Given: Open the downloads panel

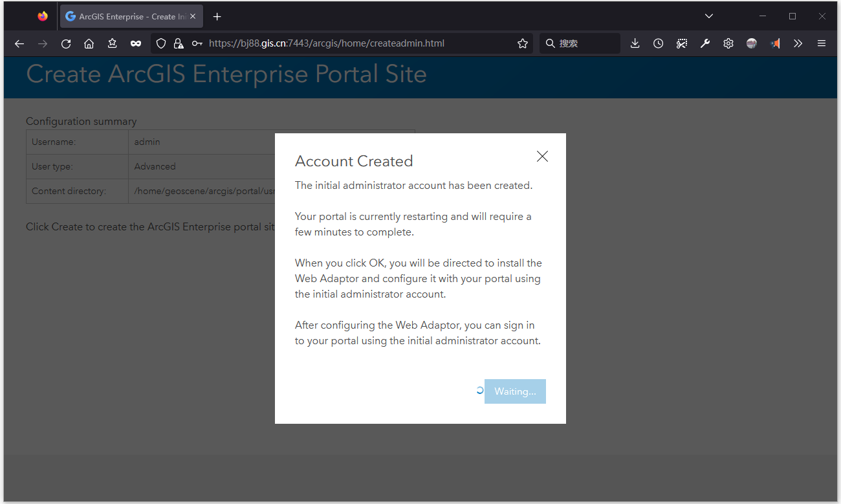Looking at the screenshot, I should [x=635, y=43].
